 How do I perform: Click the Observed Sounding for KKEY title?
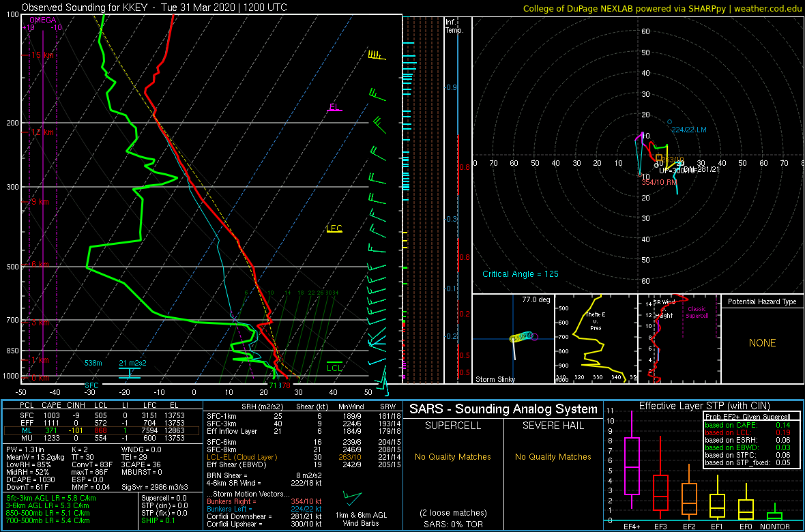[154, 8]
